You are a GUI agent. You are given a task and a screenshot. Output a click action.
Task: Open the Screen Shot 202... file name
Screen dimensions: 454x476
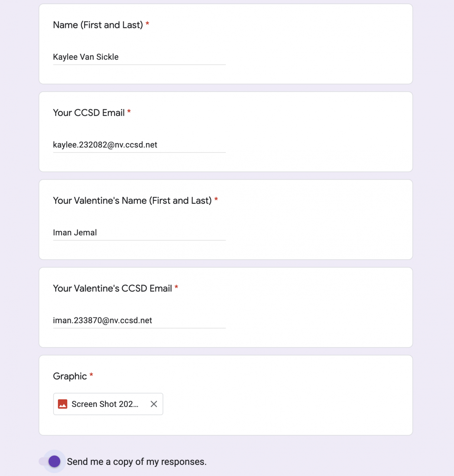105,404
